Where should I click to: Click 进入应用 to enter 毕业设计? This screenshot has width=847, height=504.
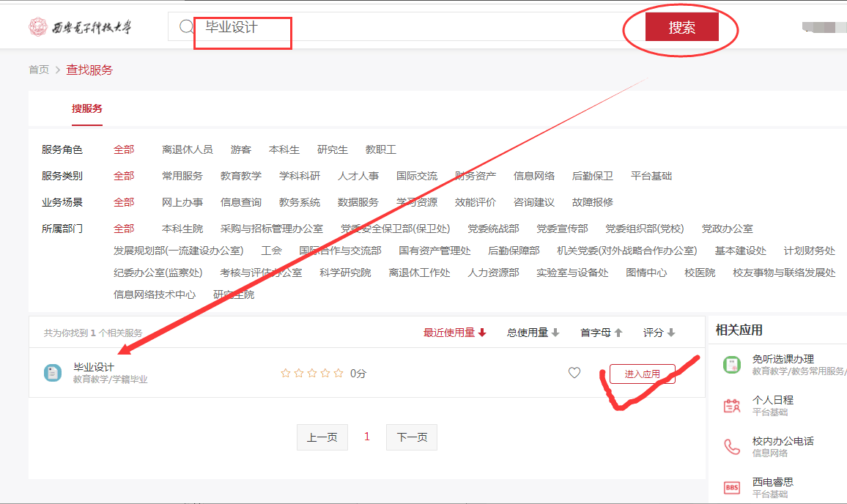[x=642, y=374]
